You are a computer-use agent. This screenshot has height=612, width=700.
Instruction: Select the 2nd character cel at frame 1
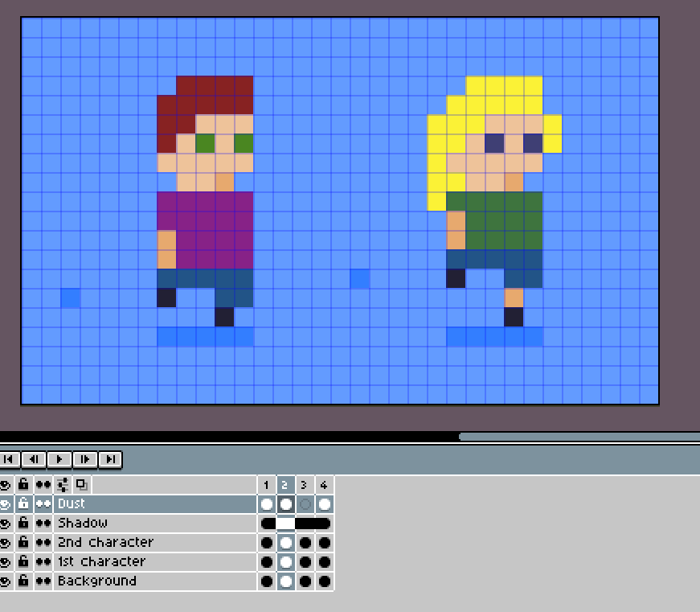click(267, 542)
